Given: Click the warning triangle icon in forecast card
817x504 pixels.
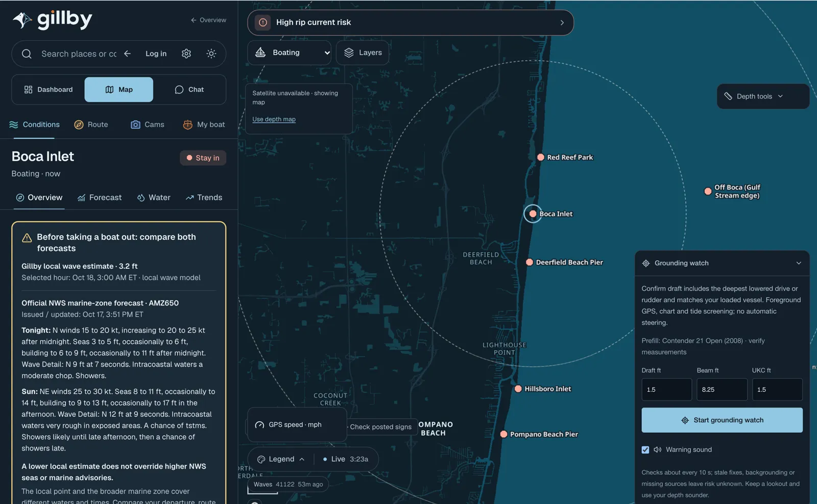Looking at the screenshot, I should [x=27, y=238].
